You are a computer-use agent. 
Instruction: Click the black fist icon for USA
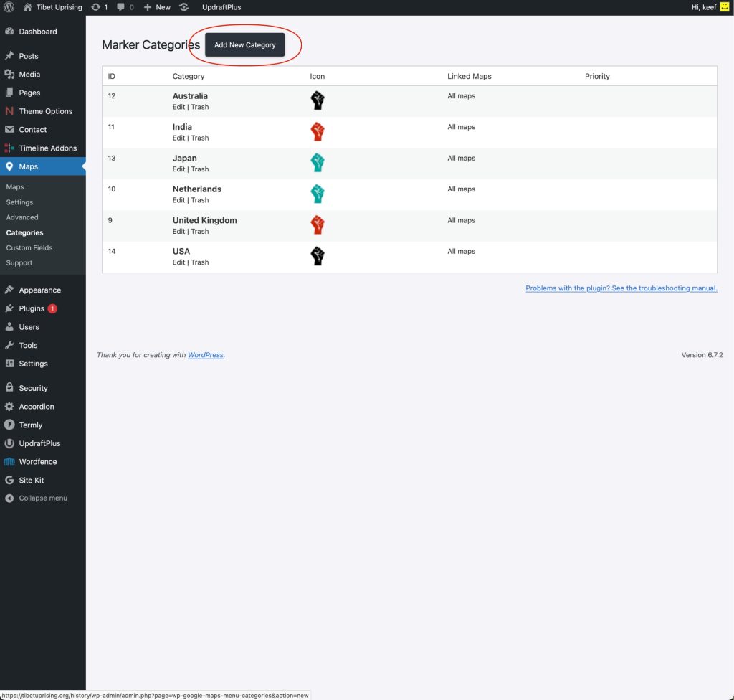[318, 256]
